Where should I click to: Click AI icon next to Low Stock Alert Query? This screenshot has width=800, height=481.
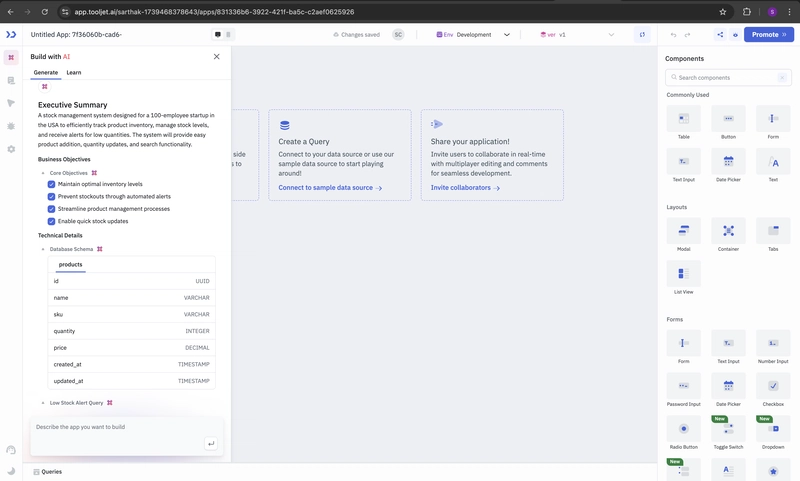point(110,402)
